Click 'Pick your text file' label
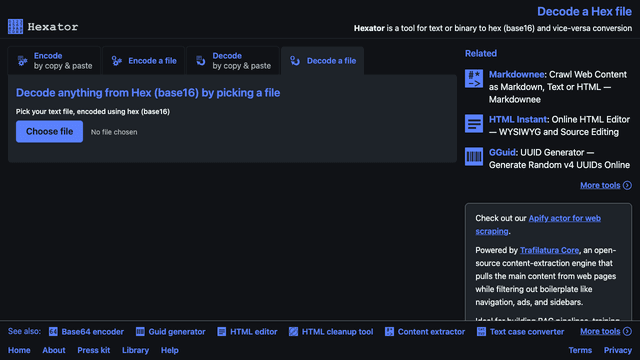640x360 pixels. point(93,111)
